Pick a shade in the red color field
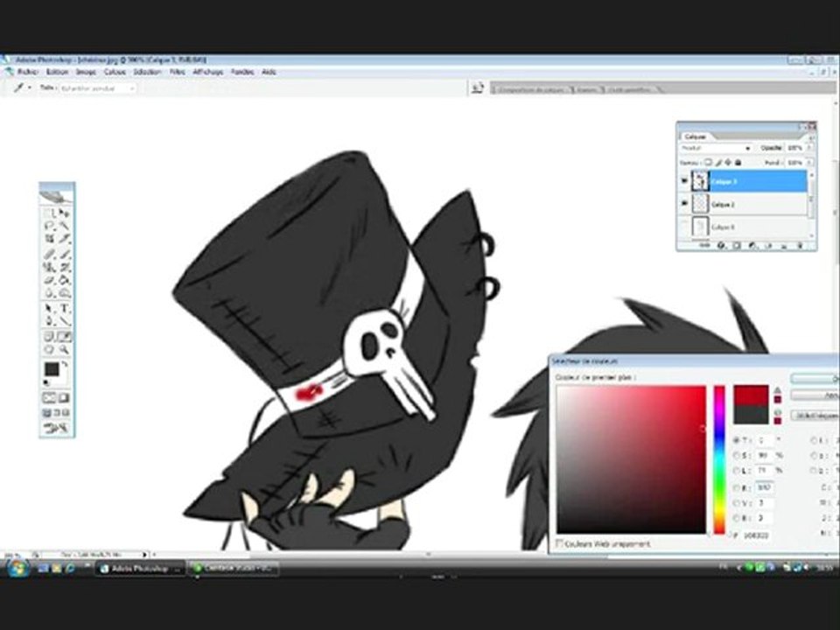Screen dimensions: 840x630 [x=631, y=459]
